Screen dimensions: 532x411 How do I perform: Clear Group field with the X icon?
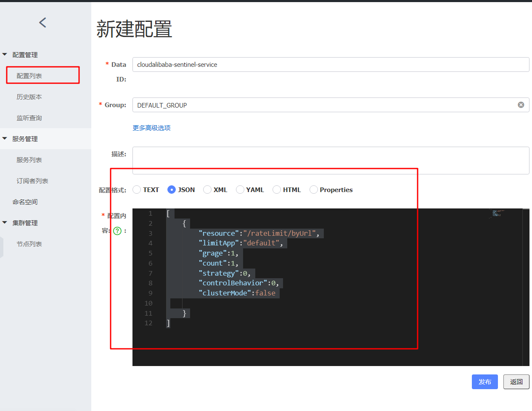pyautogui.click(x=521, y=105)
